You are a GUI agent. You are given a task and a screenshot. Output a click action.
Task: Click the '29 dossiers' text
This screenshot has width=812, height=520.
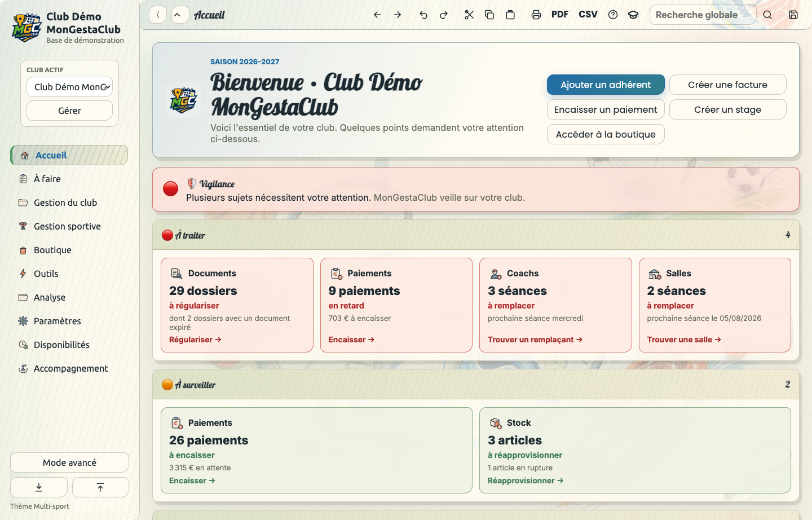tap(203, 291)
